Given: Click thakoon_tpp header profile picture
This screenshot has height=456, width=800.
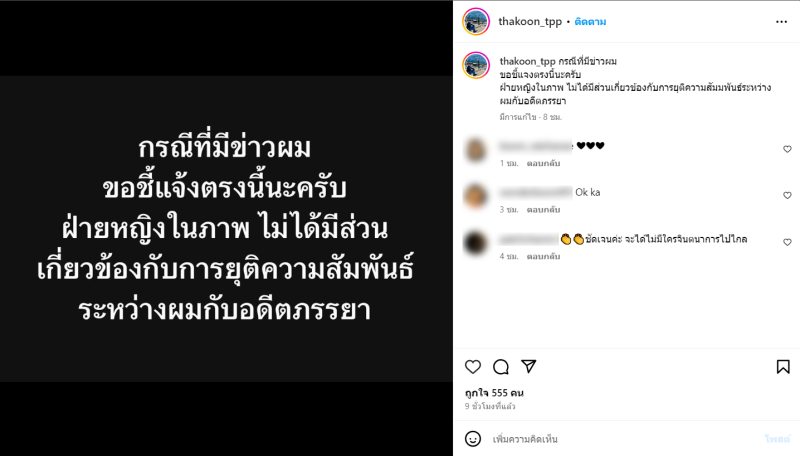Looking at the screenshot, I should [x=476, y=21].
